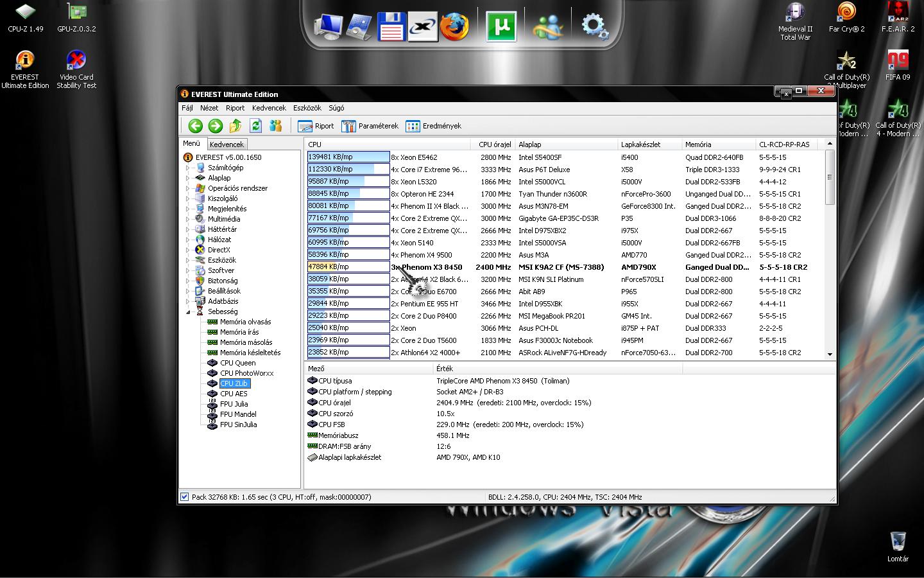Image resolution: width=924 pixels, height=578 pixels.
Task: Open the computer monitor icon in dock
Action: click(x=328, y=27)
